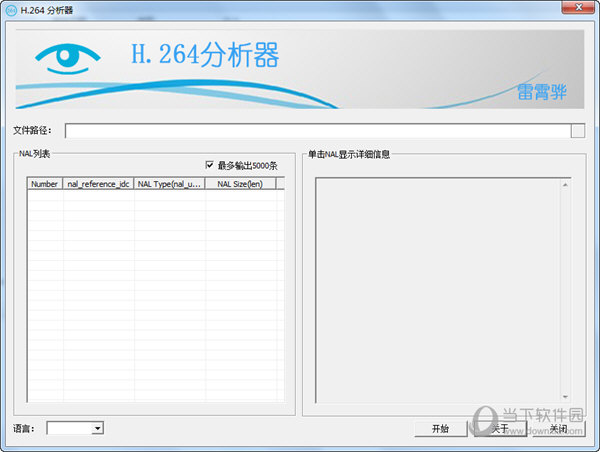
Task: Click the NAL Type column header
Action: click(x=169, y=184)
